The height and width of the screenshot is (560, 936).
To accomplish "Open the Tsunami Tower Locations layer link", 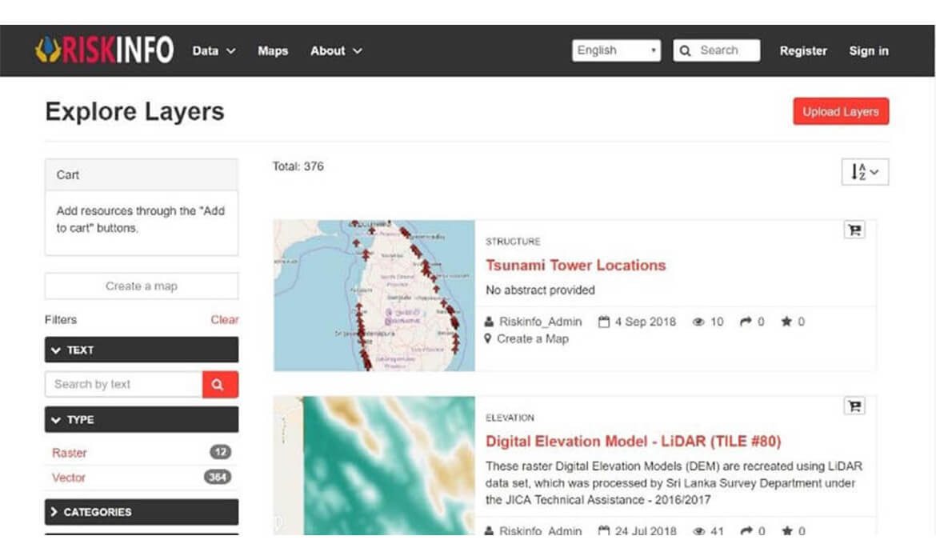I will click(x=575, y=266).
